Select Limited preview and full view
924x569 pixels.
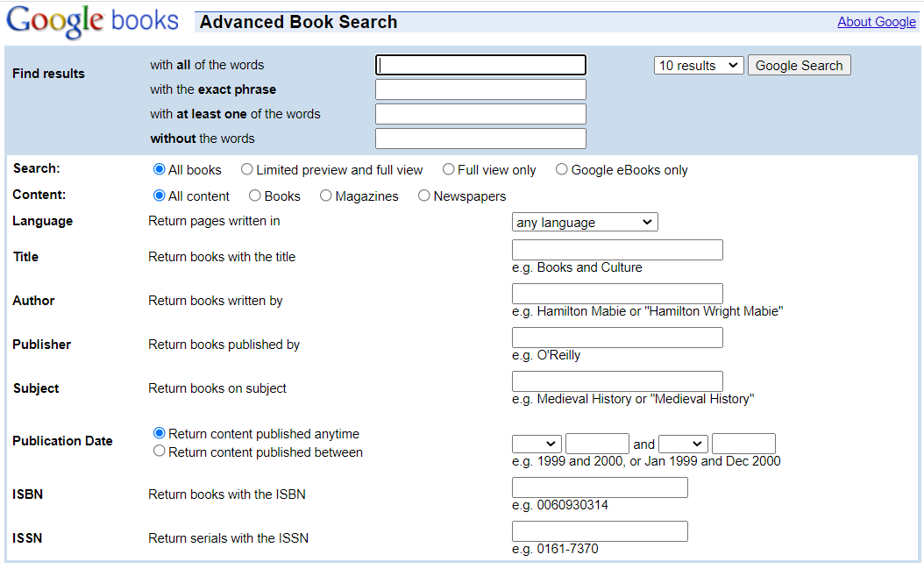pos(246,169)
